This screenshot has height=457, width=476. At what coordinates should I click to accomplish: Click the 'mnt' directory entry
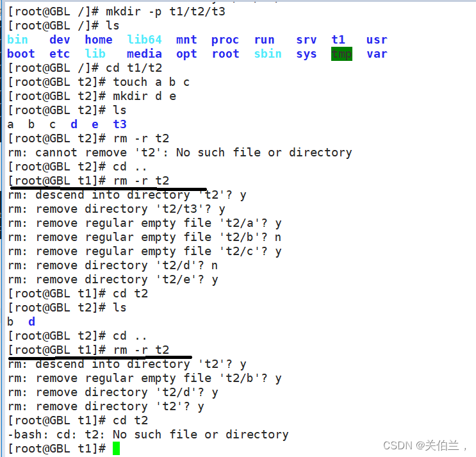pyautogui.click(x=186, y=40)
